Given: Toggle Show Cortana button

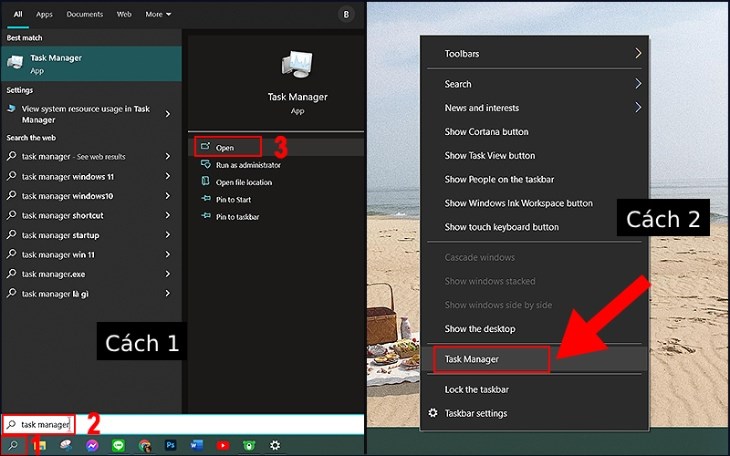Looking at the screenshot, I should [534, 131].
